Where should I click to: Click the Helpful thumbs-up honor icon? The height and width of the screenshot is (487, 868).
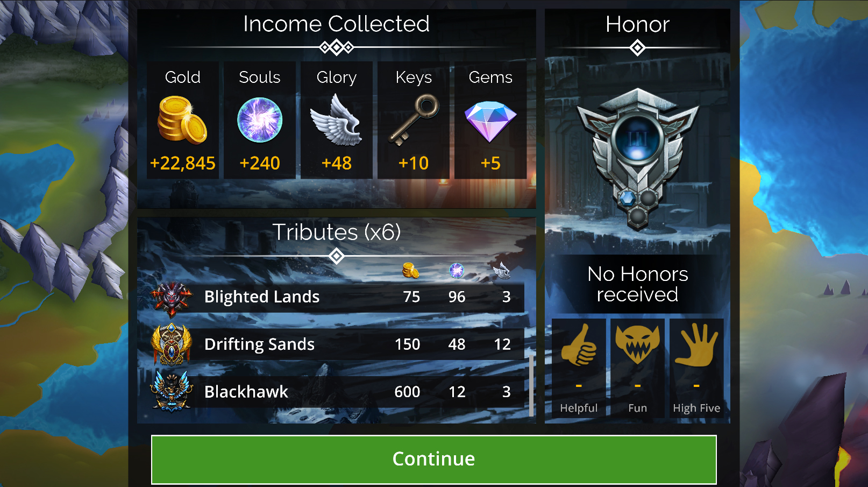[579, 346]
